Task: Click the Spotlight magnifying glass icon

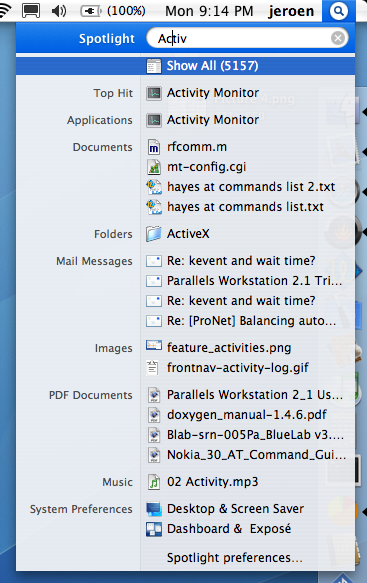Action: point(338,11)
